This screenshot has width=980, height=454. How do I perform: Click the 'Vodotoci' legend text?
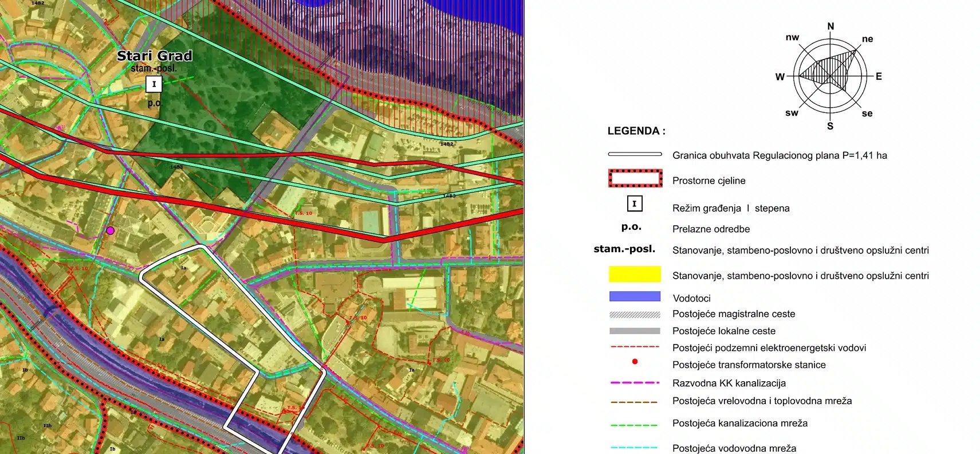(x=691, y=298)
